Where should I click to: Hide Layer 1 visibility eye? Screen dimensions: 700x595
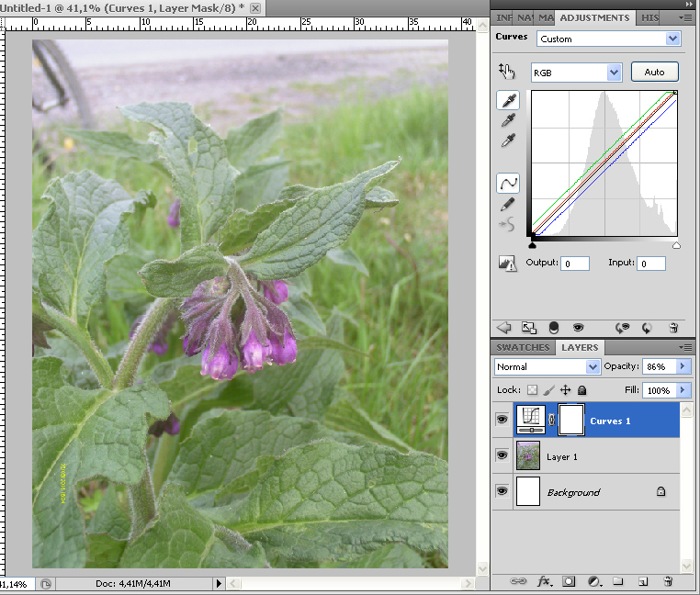(502, 455)
